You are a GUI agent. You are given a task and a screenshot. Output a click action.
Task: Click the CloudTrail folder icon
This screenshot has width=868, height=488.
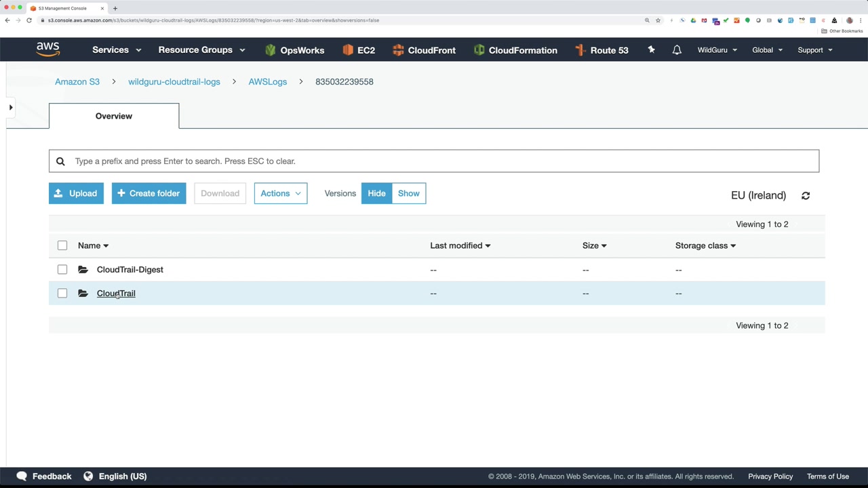83,293
